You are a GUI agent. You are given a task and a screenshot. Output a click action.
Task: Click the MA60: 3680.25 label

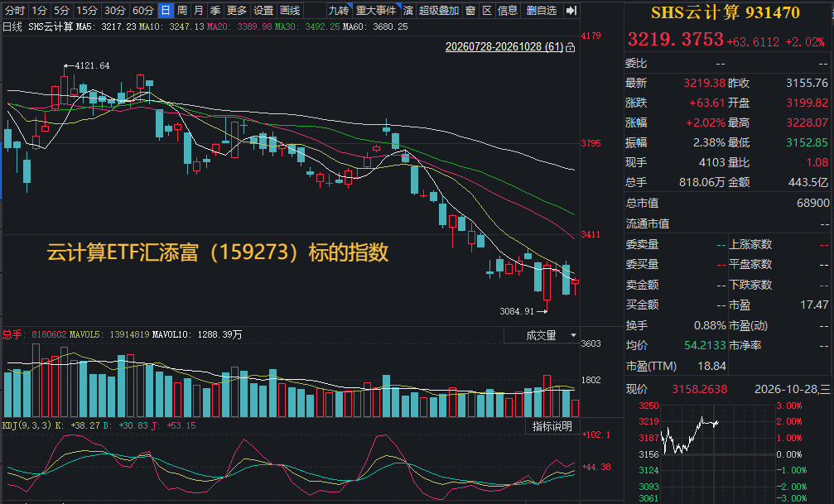(375, 26)
